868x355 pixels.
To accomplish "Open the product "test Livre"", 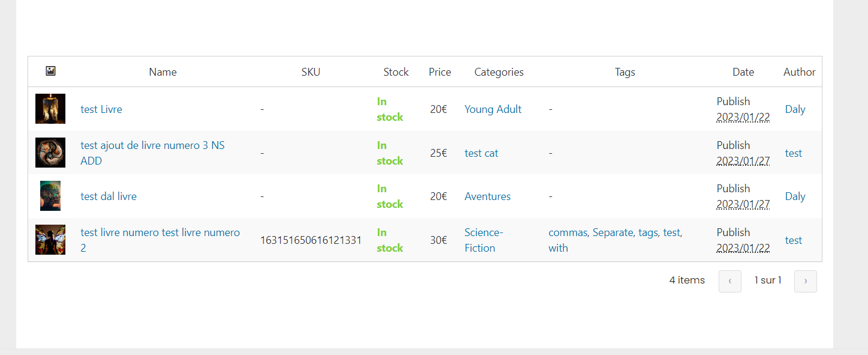I will [101, 109].
